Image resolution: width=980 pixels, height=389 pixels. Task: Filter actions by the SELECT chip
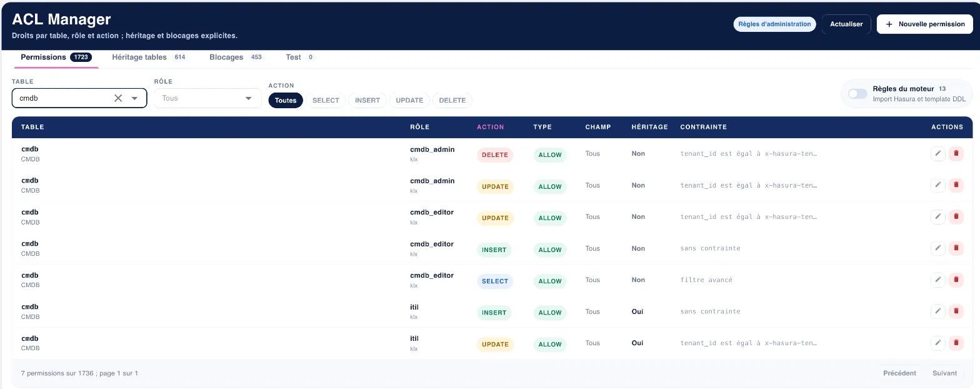pos(326,100)
